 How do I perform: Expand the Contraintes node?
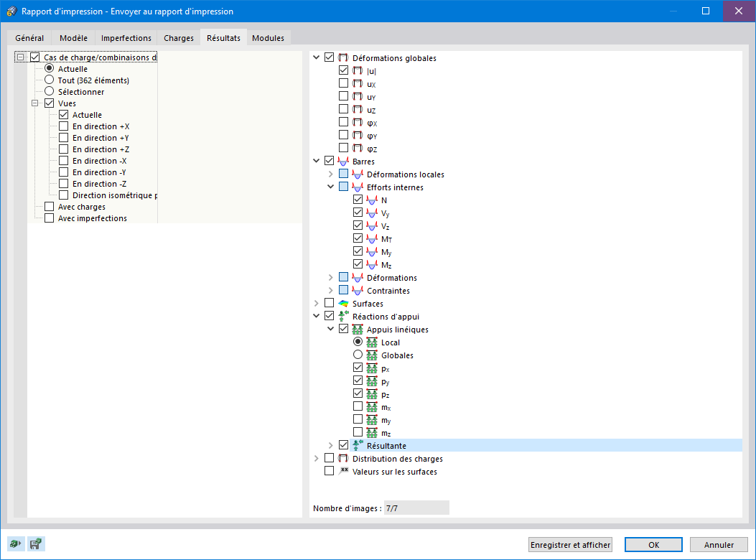[331, 290]
